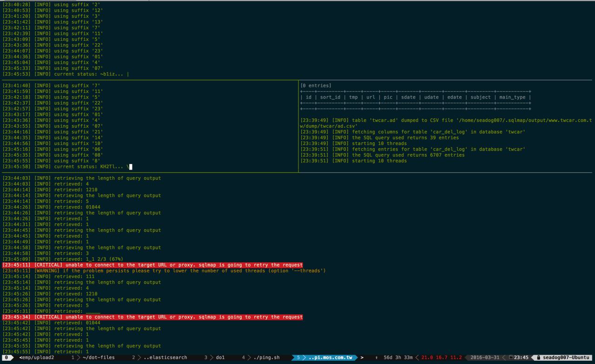This screenshot has width=595, height=364.
Task: Click the '[23:45:42] retrieved: 01044' line
Action: coord(51,323)
